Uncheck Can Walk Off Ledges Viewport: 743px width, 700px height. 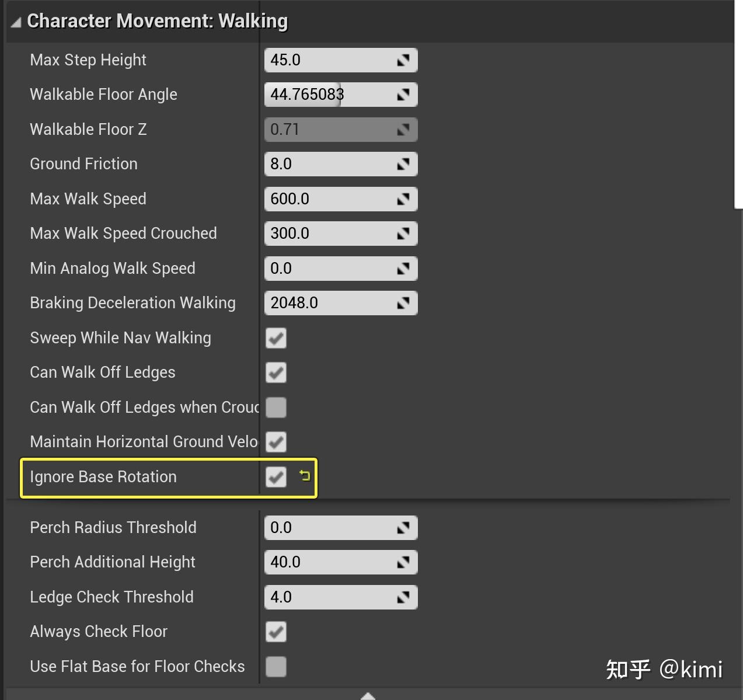pos(275,373)
